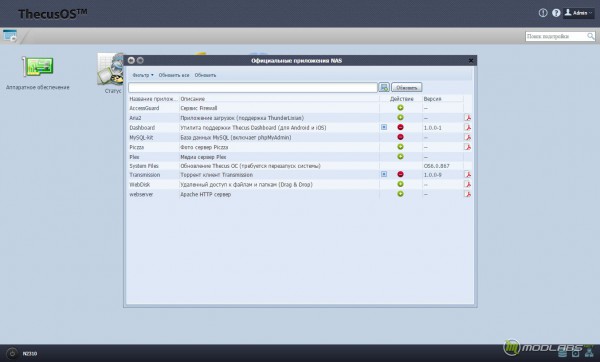600x362 pixels.
Task: Open the PDF document for Dashboard
Action: (467, 127)
